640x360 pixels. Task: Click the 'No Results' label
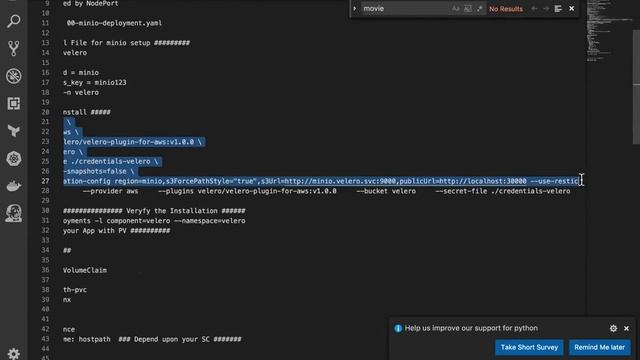pos(506,9)
